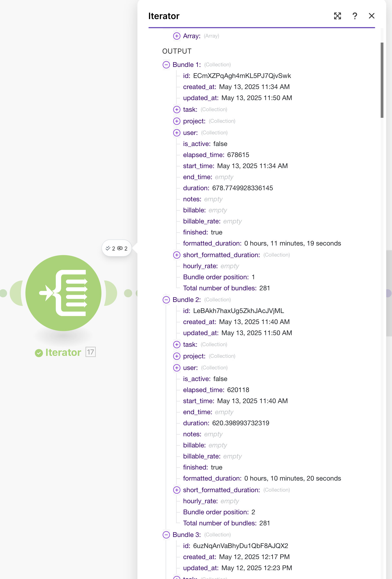The image size is (392, 579).
Task: Expand the project collection in Bundle 2
Action: point(177,356)
